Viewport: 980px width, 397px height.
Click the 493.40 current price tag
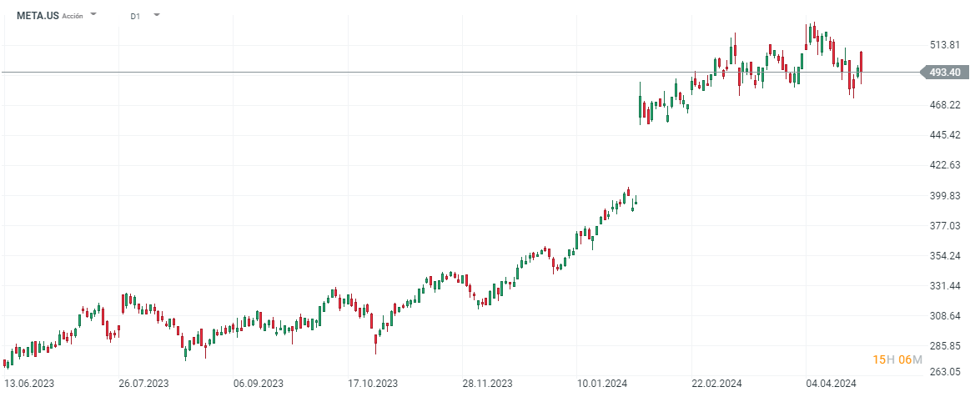point(945,73)
